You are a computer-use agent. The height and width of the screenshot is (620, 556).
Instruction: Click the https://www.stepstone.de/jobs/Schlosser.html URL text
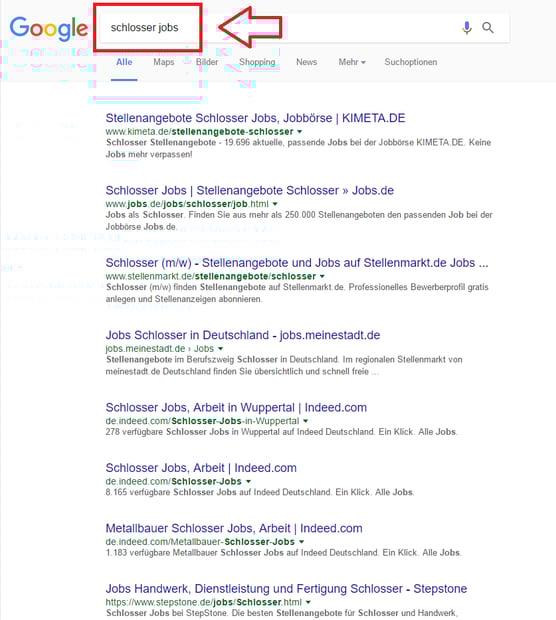(x=204, y=602)
